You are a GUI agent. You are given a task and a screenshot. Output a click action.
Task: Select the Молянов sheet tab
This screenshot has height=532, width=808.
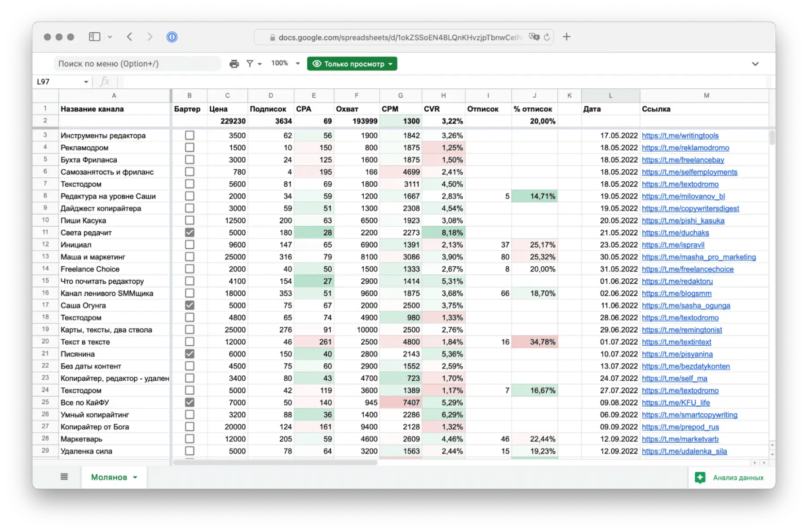109,477
